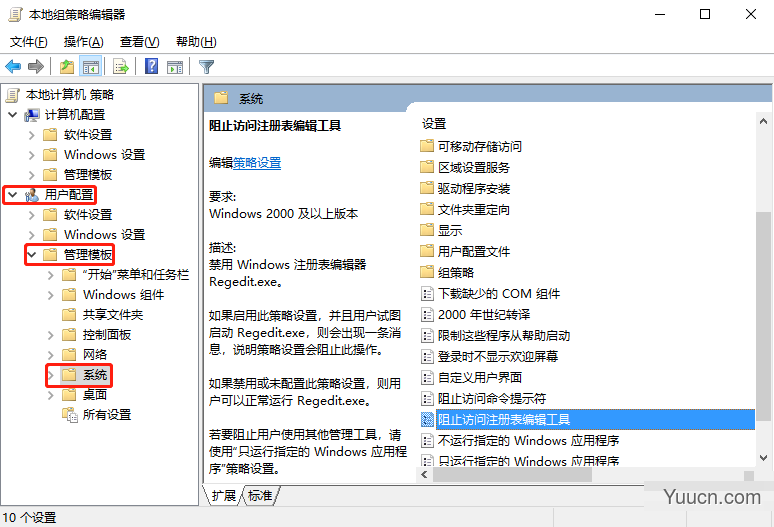Toggle the Show/Hide Action Pane icon
Viewport: 774px width, 527px height.
175,67
